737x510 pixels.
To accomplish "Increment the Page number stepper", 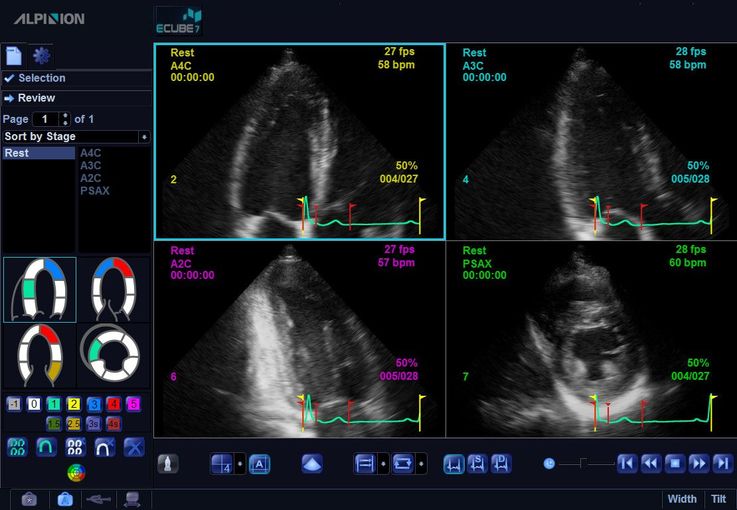I will tap(66, 115).
